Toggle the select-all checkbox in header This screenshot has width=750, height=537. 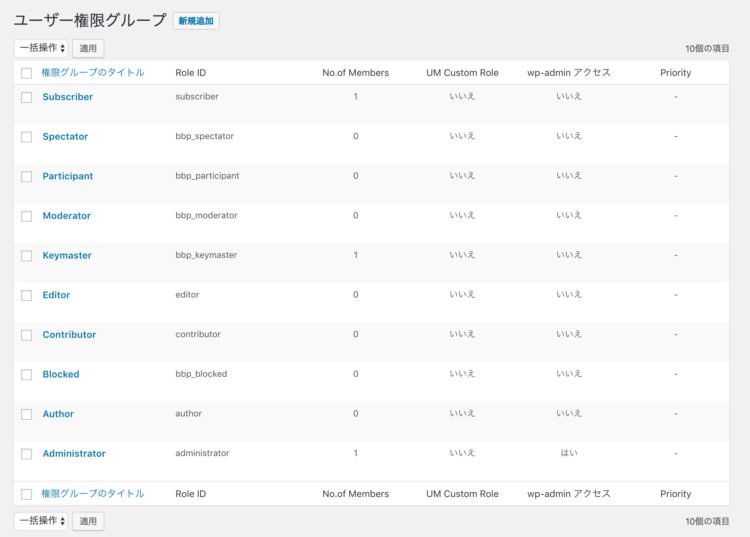[27, 73]
